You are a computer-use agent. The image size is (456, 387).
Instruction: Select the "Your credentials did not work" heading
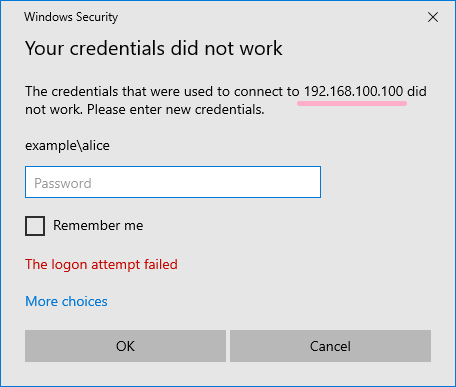154,48
